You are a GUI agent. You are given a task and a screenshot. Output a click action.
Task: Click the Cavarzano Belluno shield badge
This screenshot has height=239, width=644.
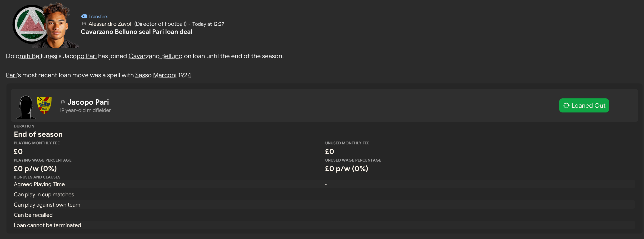[44, 105]
